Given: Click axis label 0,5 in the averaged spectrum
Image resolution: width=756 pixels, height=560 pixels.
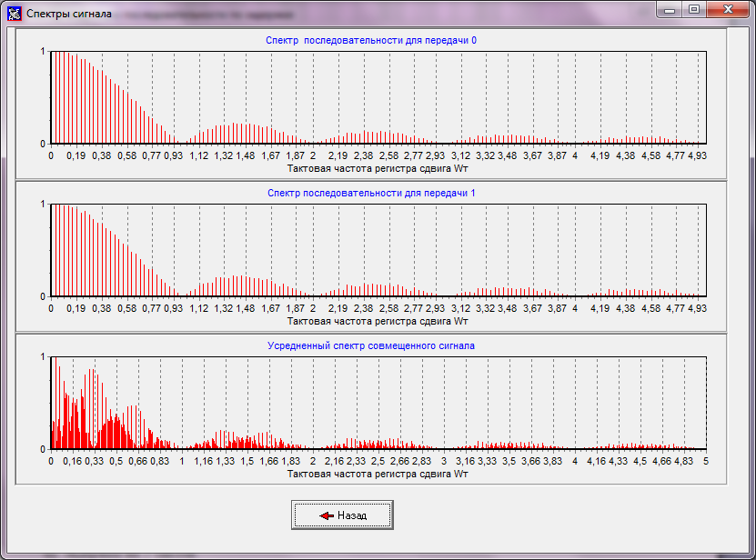Looking at the screenshot, I should click(116, 461).
